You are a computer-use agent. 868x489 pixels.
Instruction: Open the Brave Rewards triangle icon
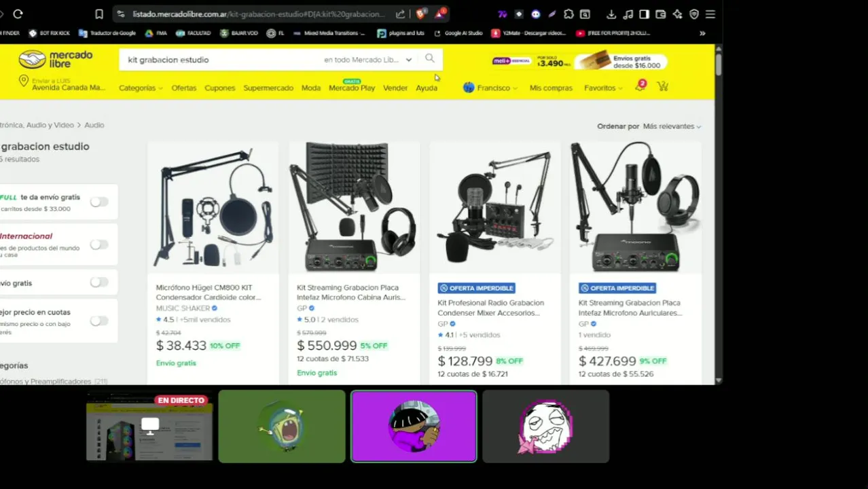(x=441, y=14)
